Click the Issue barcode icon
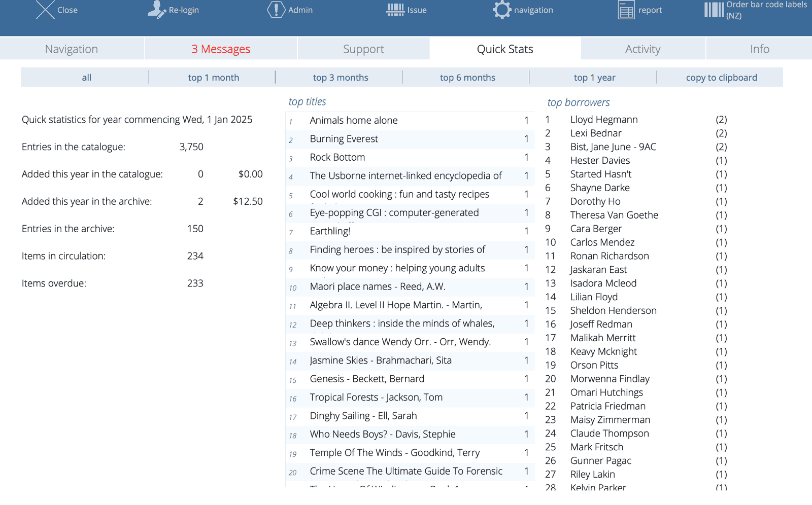812x505 pixels. point(395,10)
